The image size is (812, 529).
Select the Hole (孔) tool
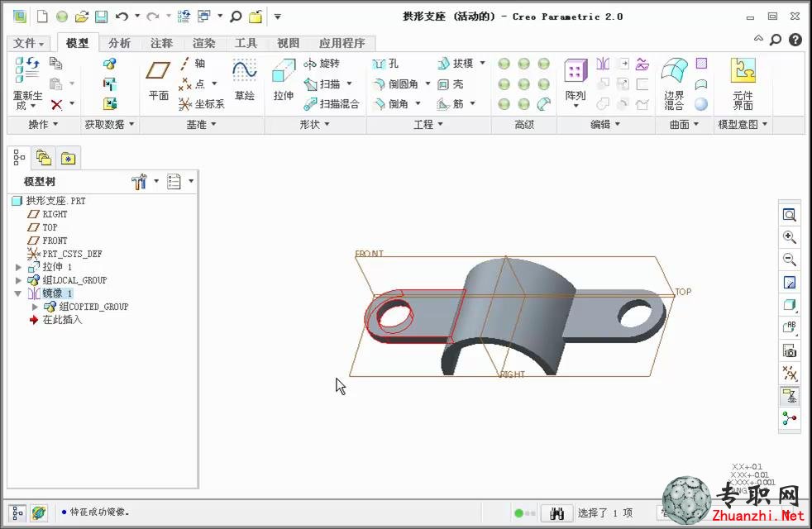pos(385,64)
